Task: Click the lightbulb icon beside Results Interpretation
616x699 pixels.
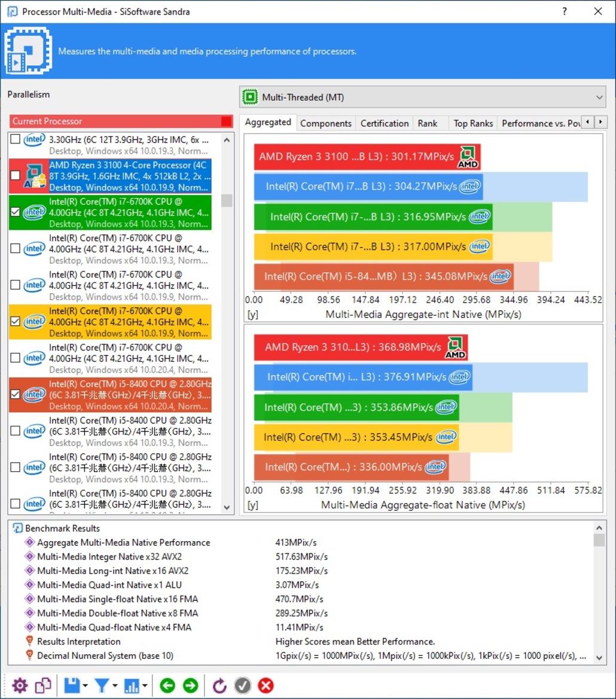Action: click(30, 641)
